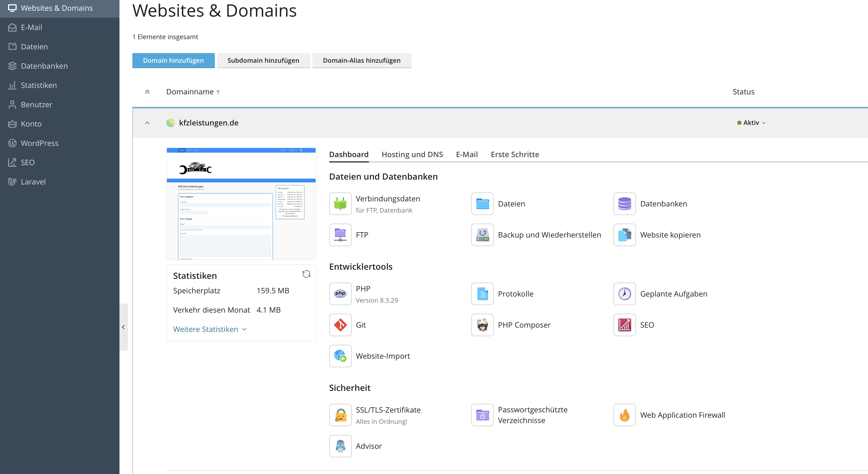Click the PHP Composer icon
The width and height of the screenshot is (868, 474).
[482, 325]
